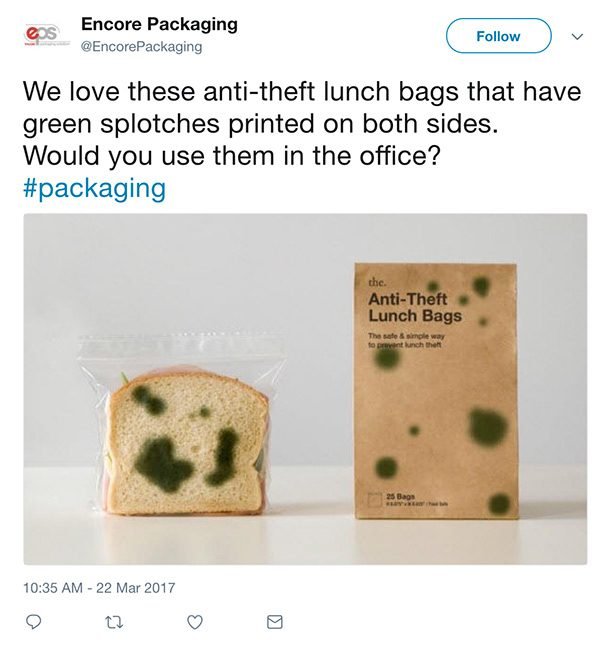
Task: Retweet this post using the retweet icon
Action: coord(114,622)
